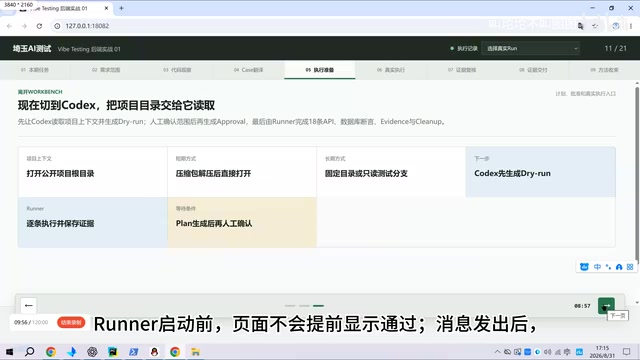Viewport: 640px width, 360px height.
Task: Click the page scrollbar down arrow
Action: pyautogui.click(x=637, y=303)
